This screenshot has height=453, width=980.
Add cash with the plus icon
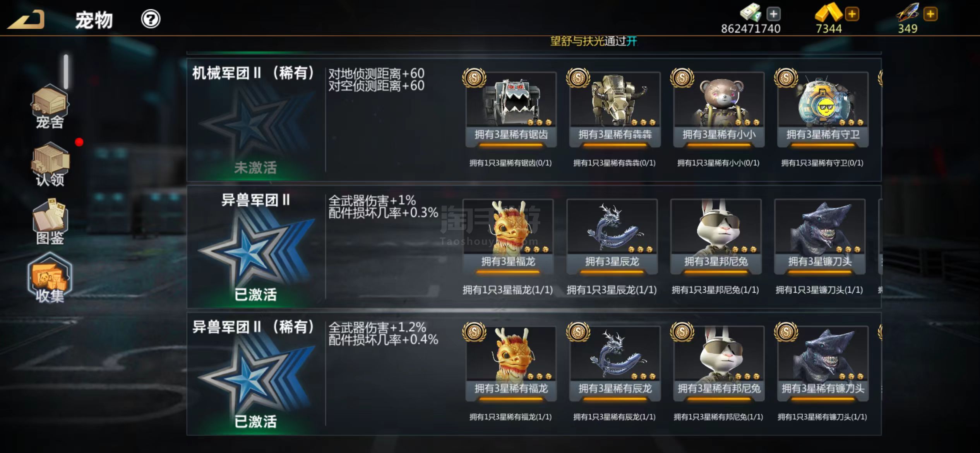(x=773, y=14)
